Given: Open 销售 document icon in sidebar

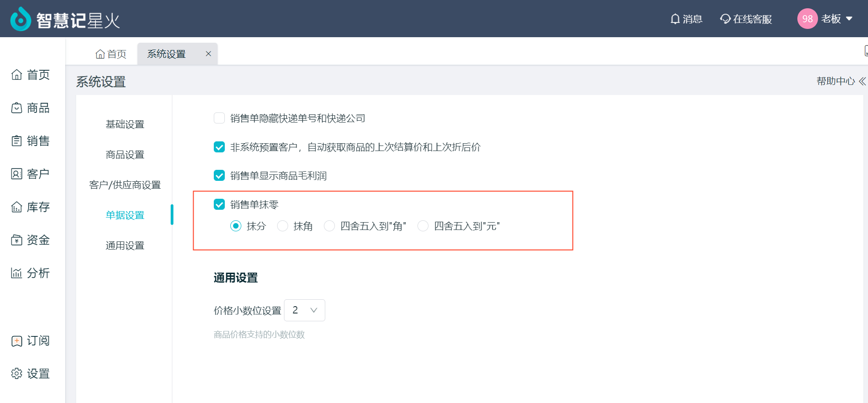Looking at the screenshot, I should coord(17,140).
